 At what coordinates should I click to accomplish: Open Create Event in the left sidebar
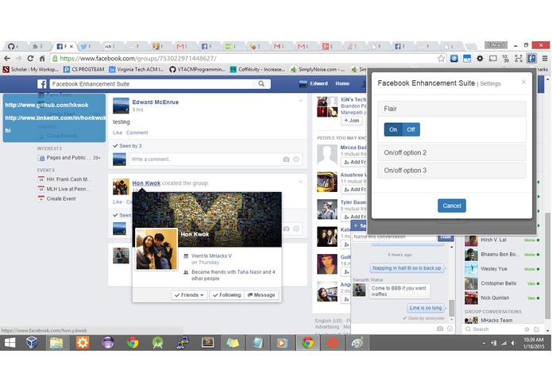[x=61, y=198]
